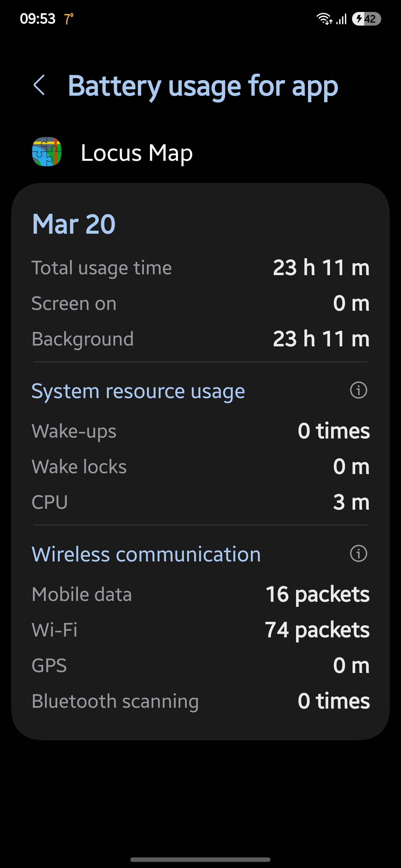Tap the battery charging indicator
The image size is (401, 868).
366,19
